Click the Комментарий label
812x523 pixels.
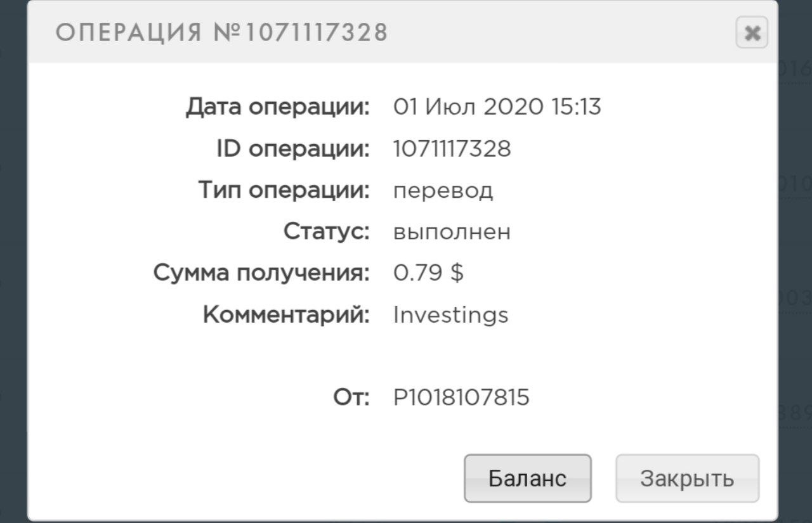click(x=285, y=315)
